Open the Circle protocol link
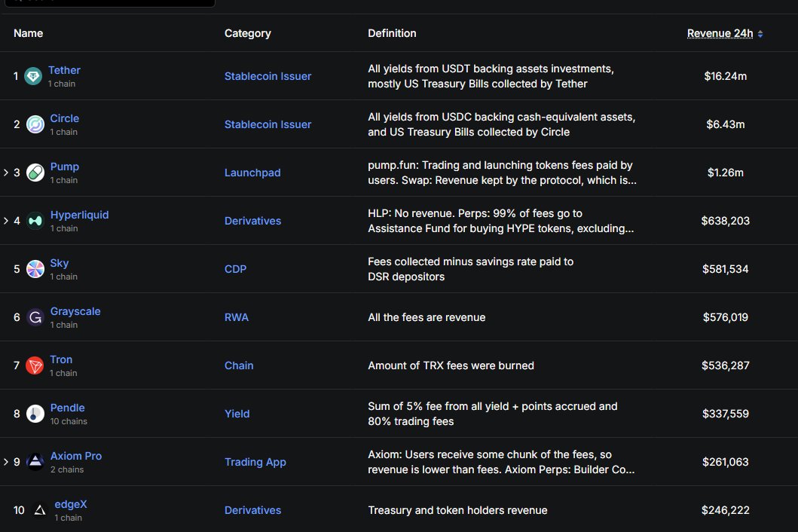 65,118
